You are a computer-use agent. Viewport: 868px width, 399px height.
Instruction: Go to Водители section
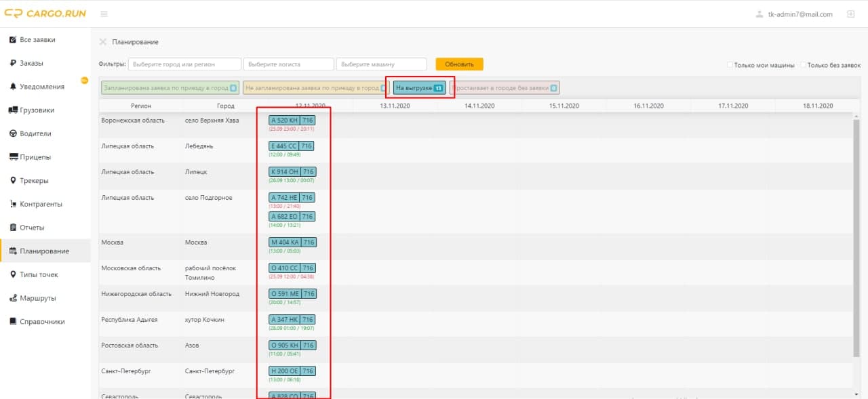click(x=35, y=133)
